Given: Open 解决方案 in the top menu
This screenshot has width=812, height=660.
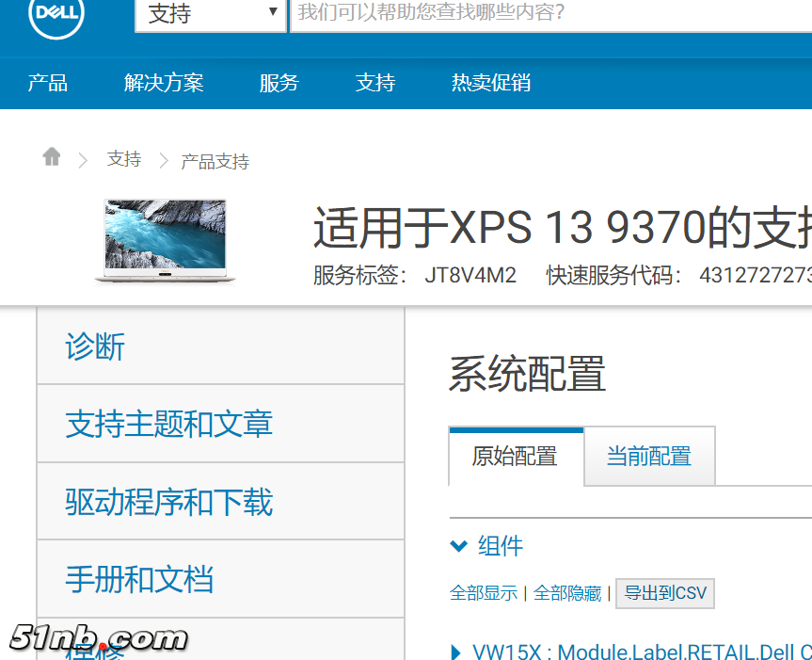Looking at the screenshot, I should tap(165, 83).
